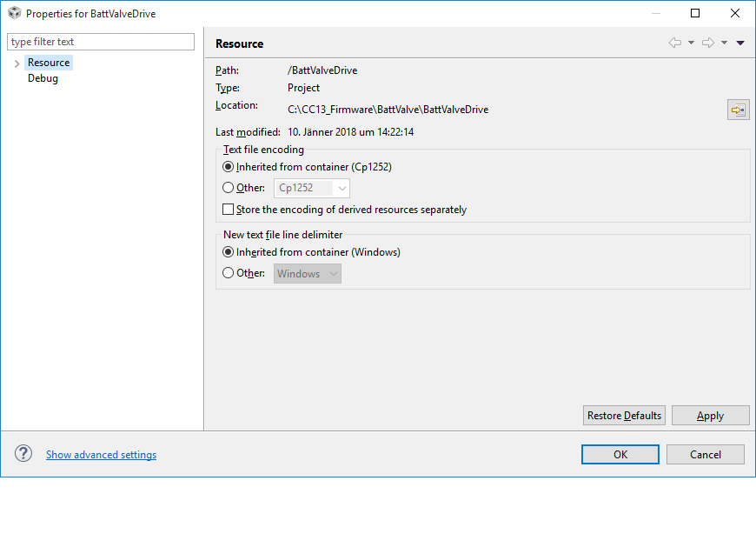The height and width of the screenshot is (534, 756).
Task: Select Debug in the properties tree
Action: [x=43, y=78]
